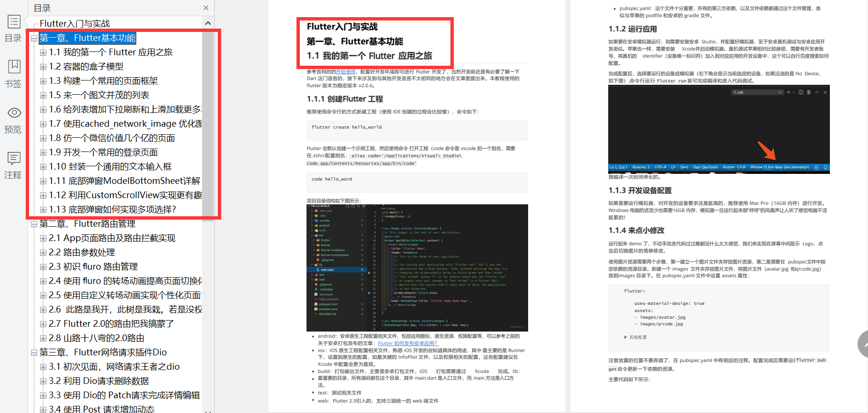
Task: Collapse the 第三章、Flutter网络请求插件Dio node
Action: pyautogui.click(x=34, y=353)
